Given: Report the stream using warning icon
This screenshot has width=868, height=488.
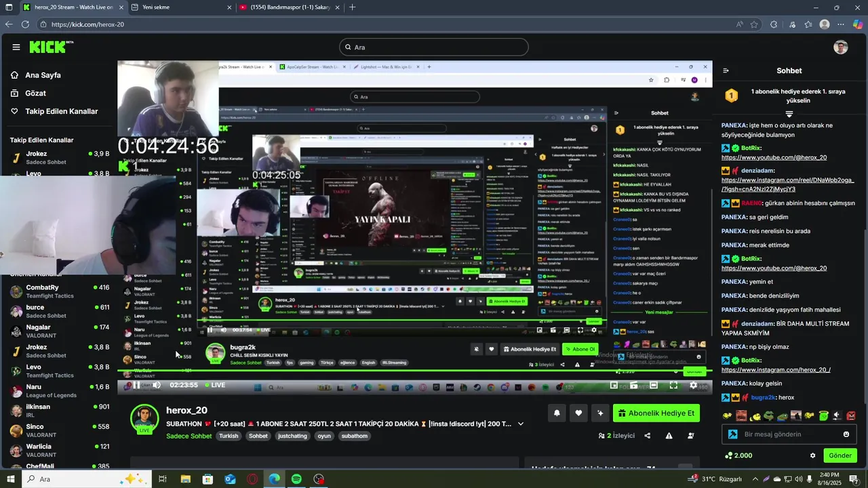Looking at the screenshot, I should click(x=669, y=436).
